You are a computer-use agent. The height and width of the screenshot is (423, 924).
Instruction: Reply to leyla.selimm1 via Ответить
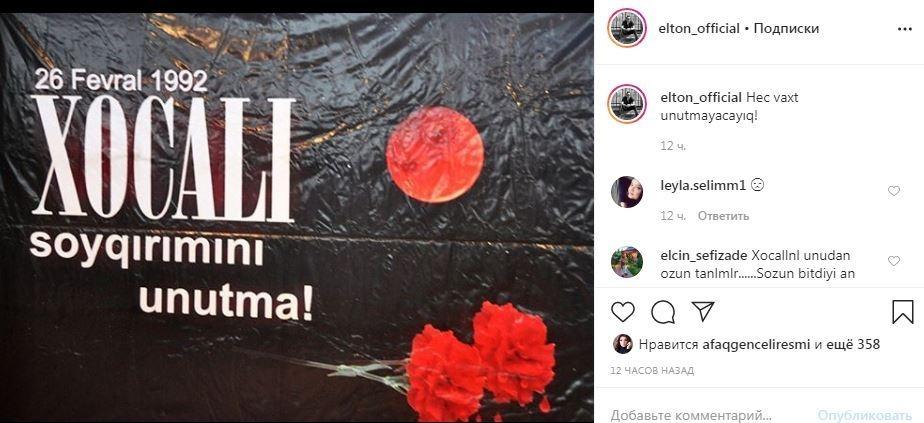[724, 216]
